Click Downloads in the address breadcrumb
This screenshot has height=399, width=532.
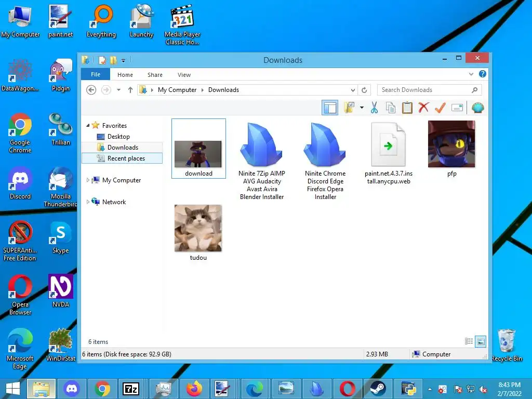(223, 90)
